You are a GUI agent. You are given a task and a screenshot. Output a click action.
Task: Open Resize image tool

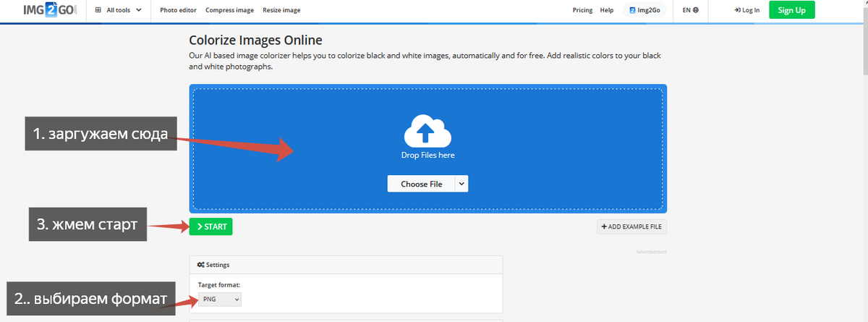(x=282, y=10)
